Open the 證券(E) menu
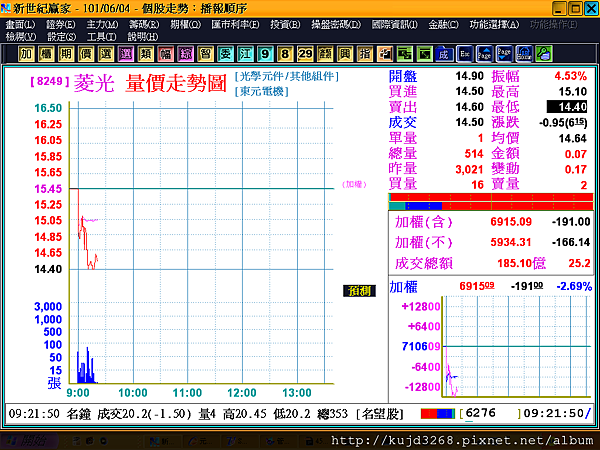Image resolution: width=600 pixels, height=450 pixels. [x=61, y=25]
